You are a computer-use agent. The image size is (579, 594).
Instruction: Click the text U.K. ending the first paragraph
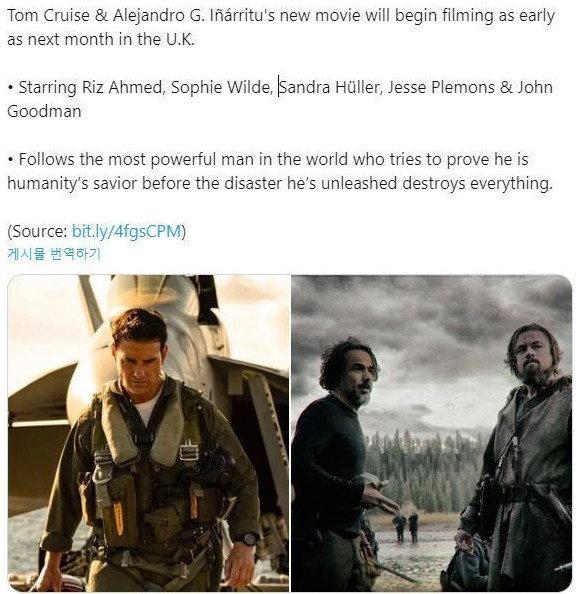[x=180, y=39]
